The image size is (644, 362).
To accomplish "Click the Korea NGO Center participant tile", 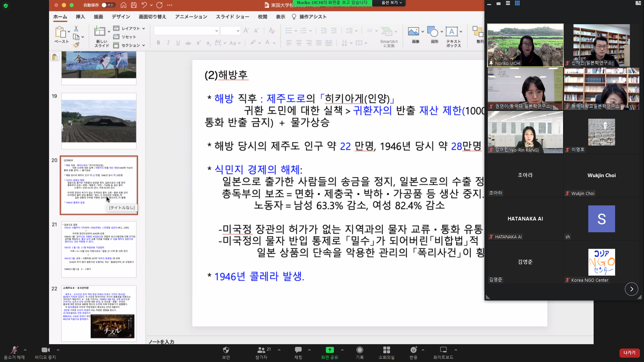I will click(x=602, y=262).
